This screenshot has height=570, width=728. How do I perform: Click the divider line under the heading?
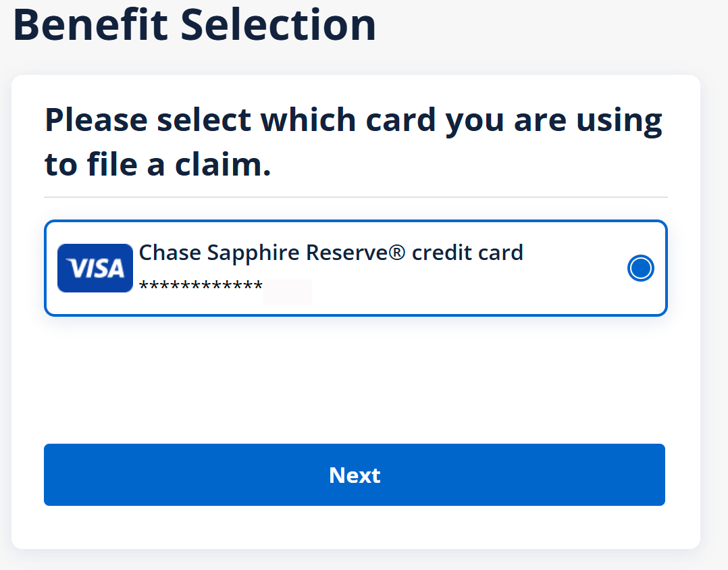[x=355, y=197]
